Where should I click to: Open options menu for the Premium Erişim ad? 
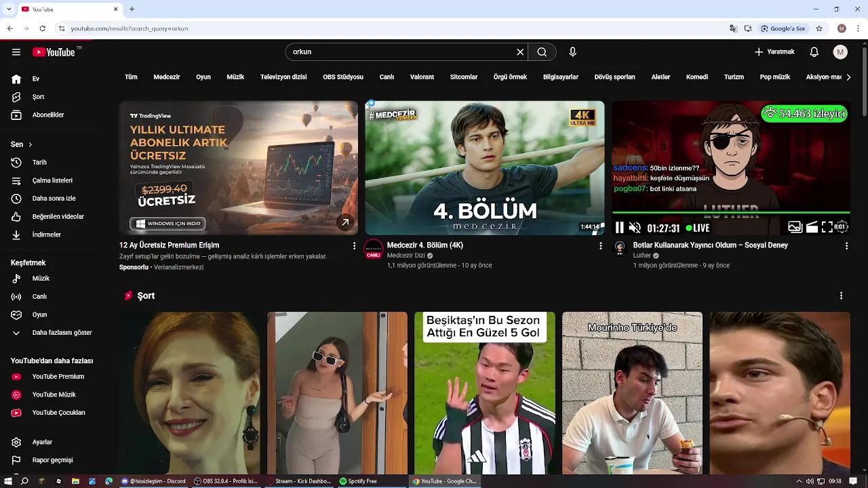(x=354, y=246)
